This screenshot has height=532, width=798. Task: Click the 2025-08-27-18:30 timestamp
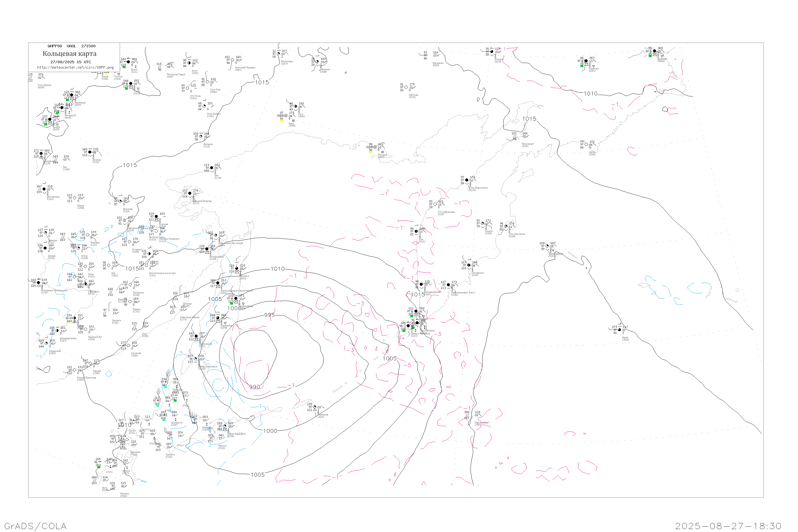pos(728,526)
